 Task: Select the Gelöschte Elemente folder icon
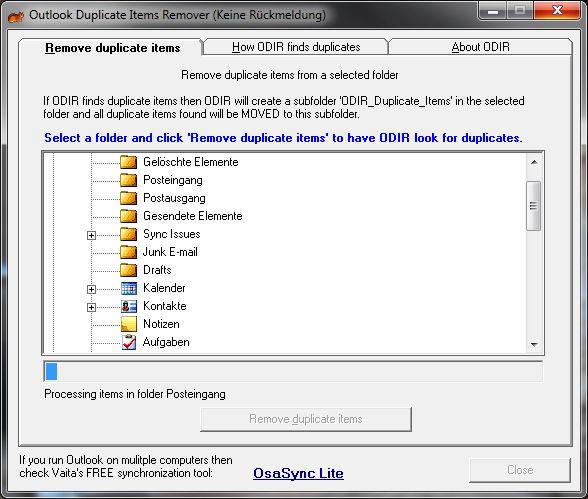pyautogui.click(x=129, y=162)
